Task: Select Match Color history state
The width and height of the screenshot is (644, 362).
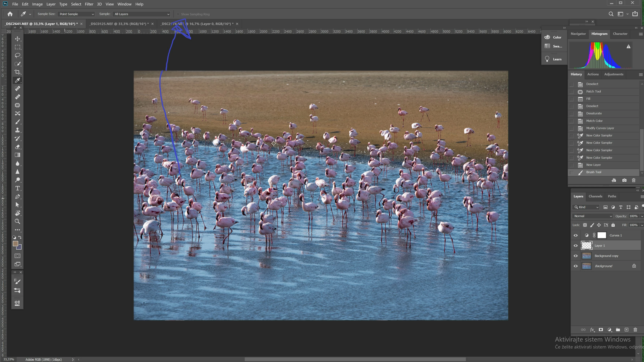Action: pos(594,121)
